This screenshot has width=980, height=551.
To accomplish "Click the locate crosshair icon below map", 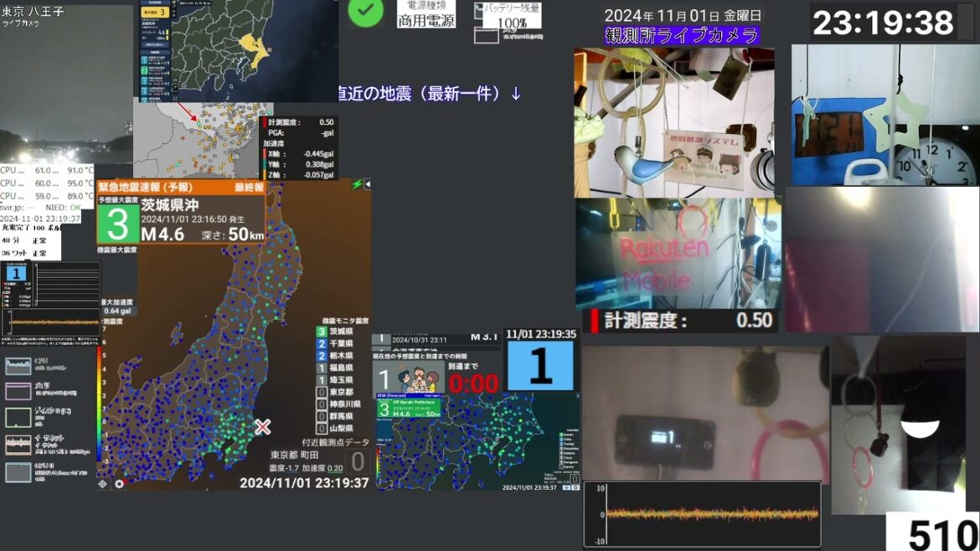I will [102, 484].
